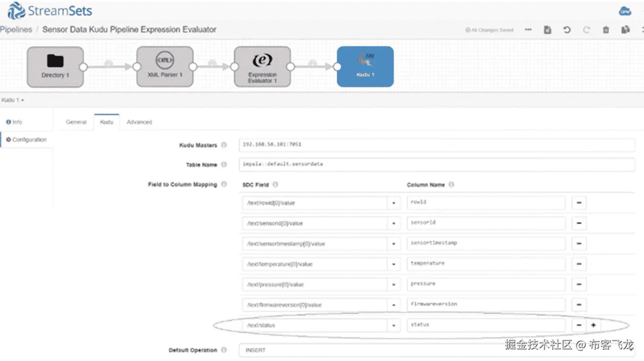Open the three-dots more menu in toolbar
This screenshot has width=644, height=361.
click(528, 30)
